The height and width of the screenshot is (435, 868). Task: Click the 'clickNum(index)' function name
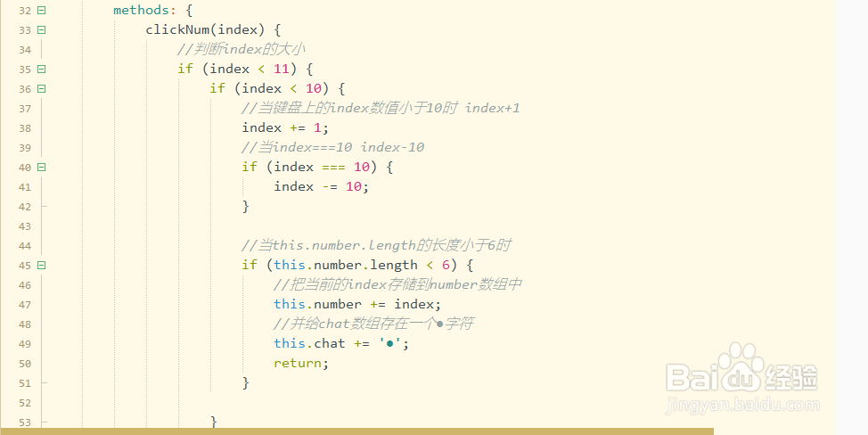click(x=205, y=30)
